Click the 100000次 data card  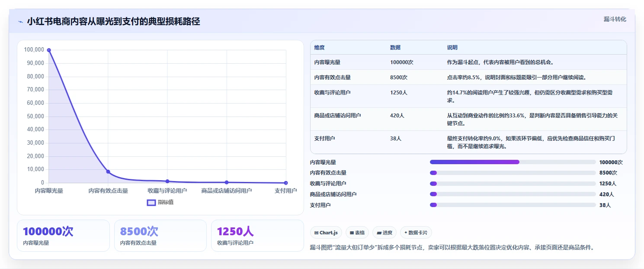click(x=63, y=236)
